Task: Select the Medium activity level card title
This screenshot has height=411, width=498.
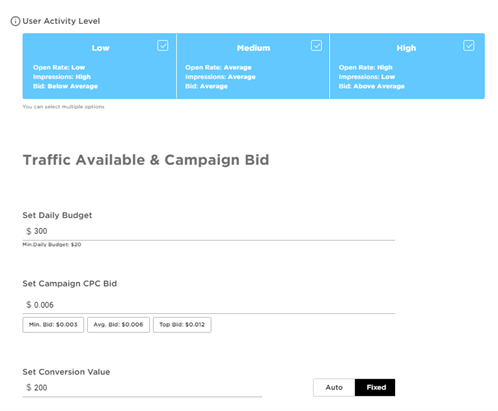Action: pyautogui.click(x=253, y=48)
